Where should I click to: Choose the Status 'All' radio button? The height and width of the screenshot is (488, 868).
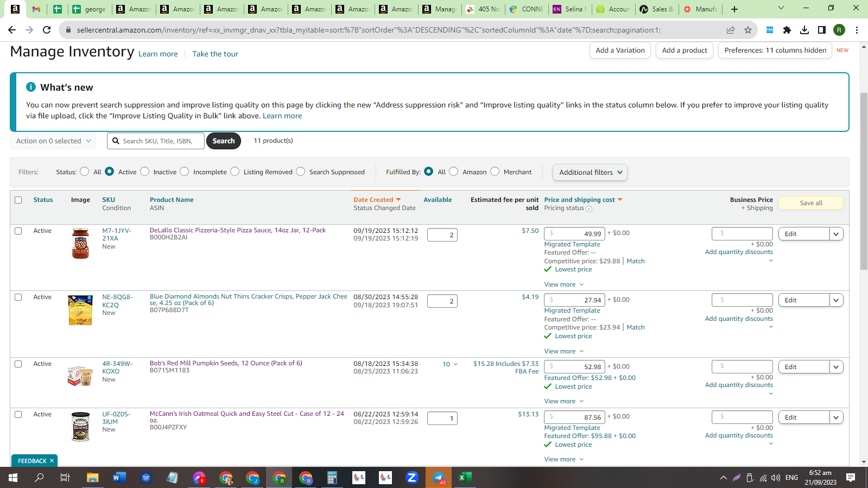(85, 172)
